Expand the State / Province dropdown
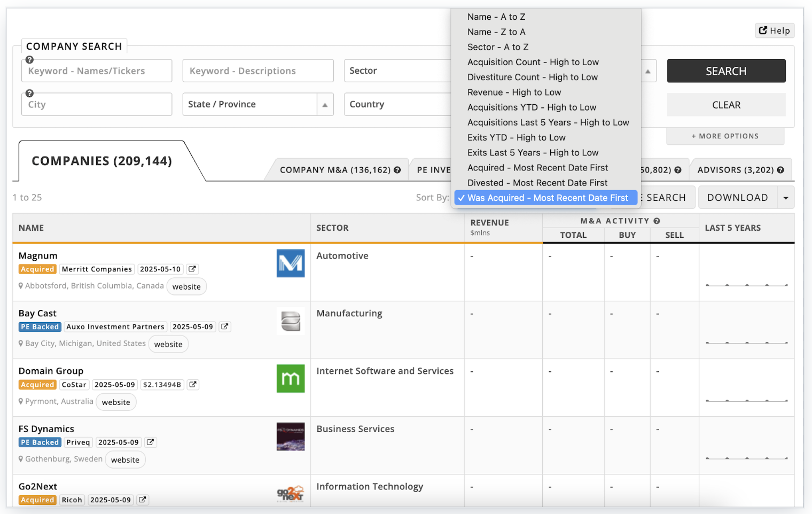Image resolution: width=812 pixels, height=514 pixels. tap(325, 105)
